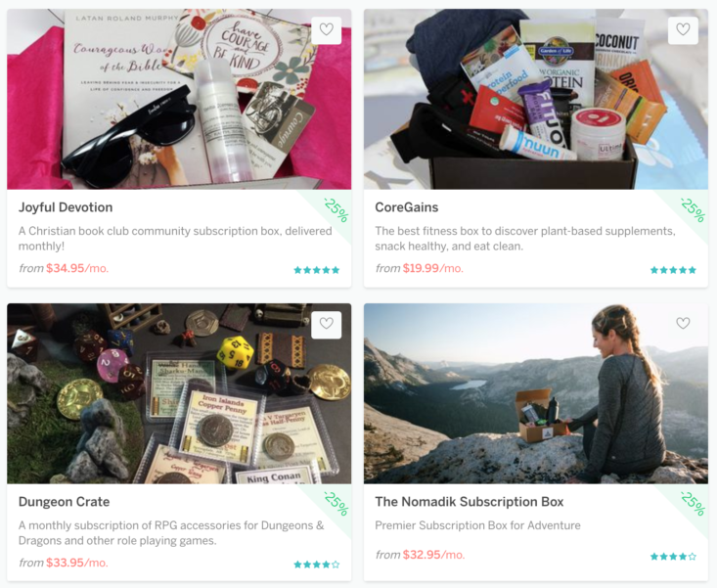Click the -25% badge on Nomadik card
717x588 pixels.
pyautogui.click(x=693, y=504)
